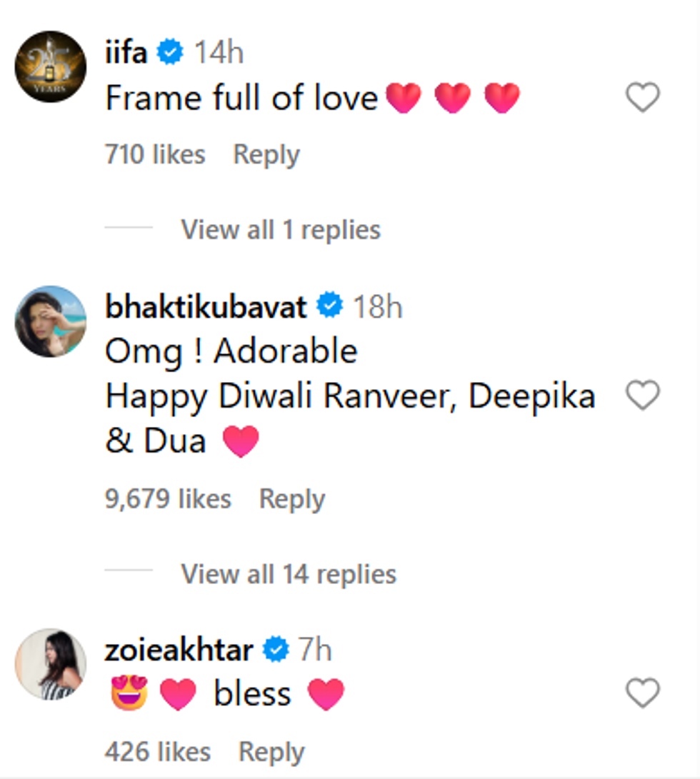Click the iifa username
700x779 pixels.
[x=126, y=54]
